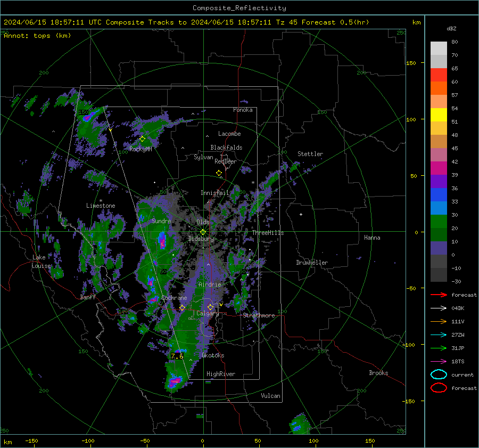Click the Composite_Reflectivity title

click(240, 8)
